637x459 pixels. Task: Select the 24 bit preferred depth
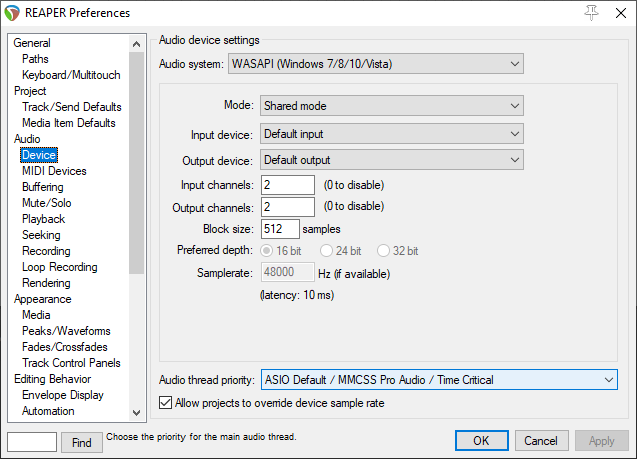(326, 251)
